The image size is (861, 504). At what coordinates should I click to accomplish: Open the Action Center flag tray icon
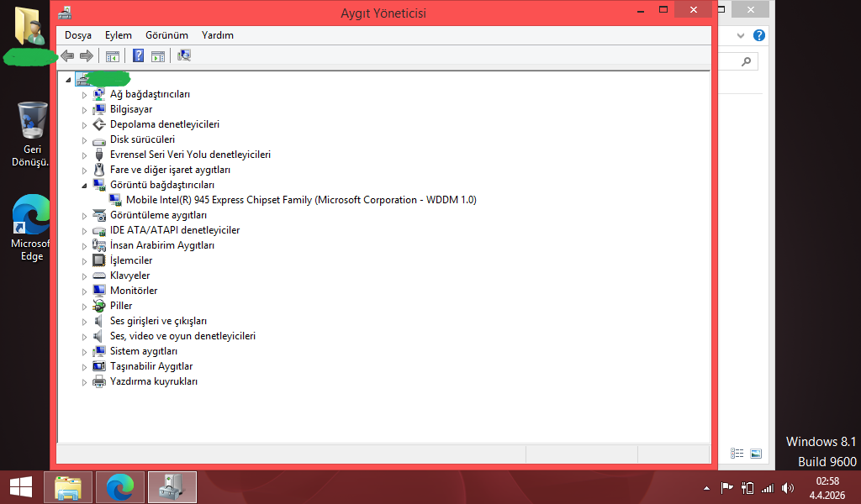727,487
